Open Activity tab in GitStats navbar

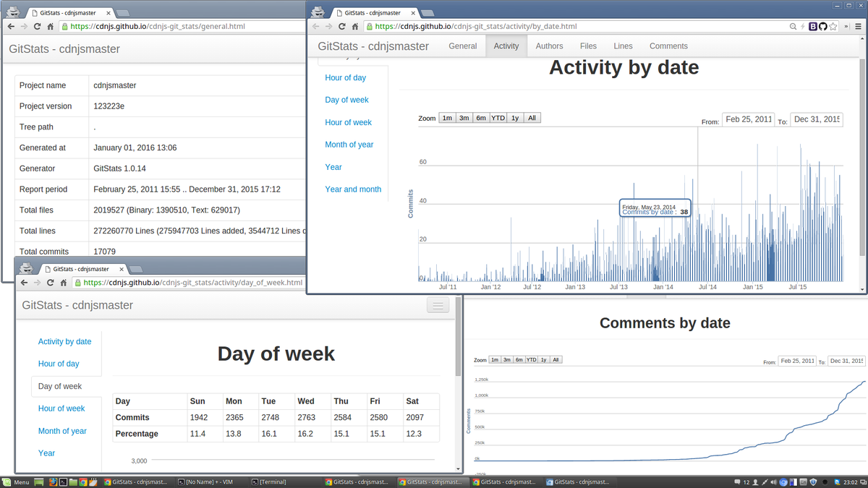506,46
